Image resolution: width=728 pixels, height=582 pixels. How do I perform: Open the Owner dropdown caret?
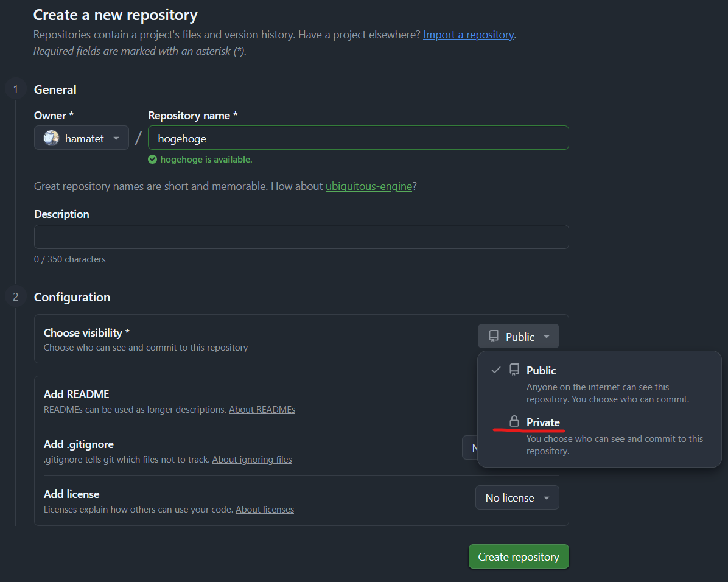tap(116, 138)
